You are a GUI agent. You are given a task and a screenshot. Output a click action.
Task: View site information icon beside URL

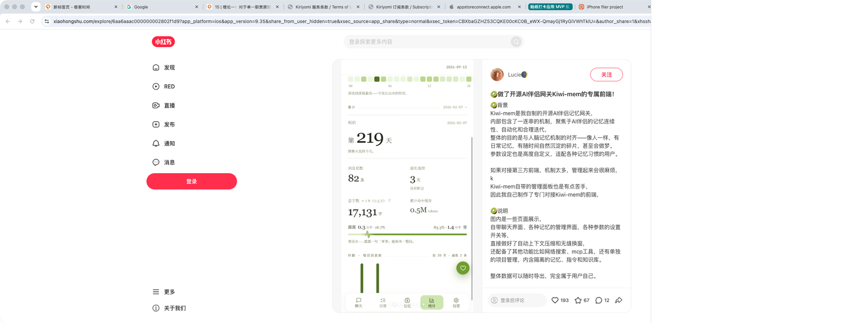point(47,21)
